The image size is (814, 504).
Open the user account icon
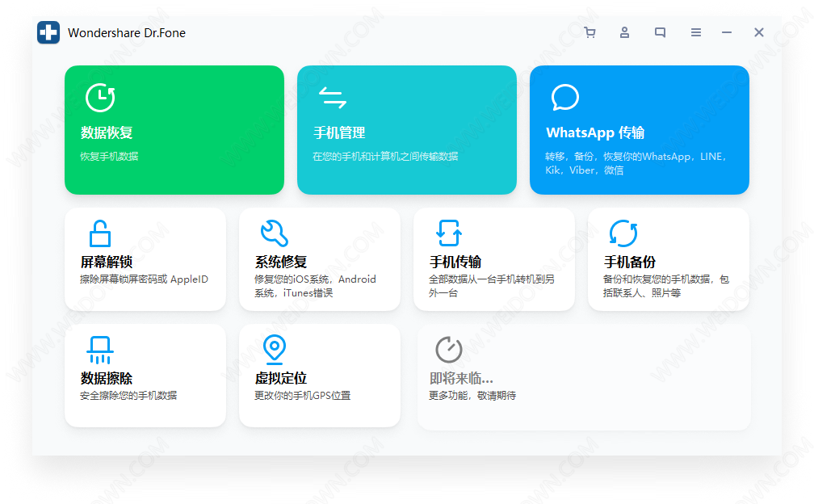[x=624, y=32]
